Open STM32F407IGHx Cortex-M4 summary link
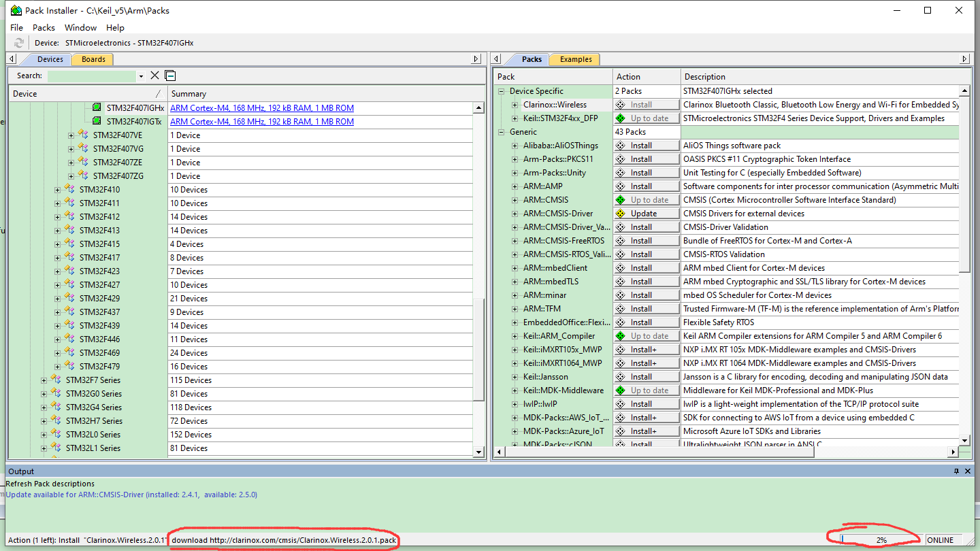This screenshot has height=551, width=980. (262, 107)
